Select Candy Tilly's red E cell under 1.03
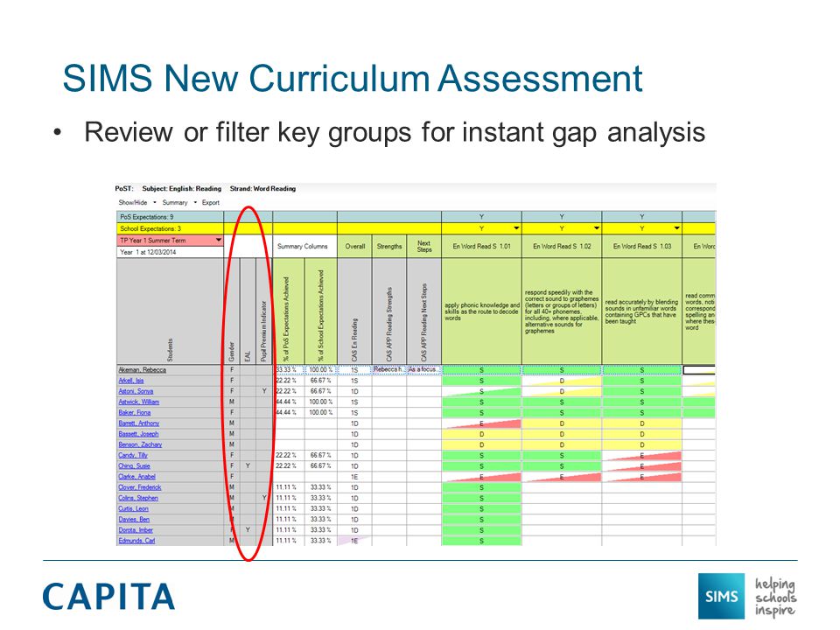 point(642,455)
